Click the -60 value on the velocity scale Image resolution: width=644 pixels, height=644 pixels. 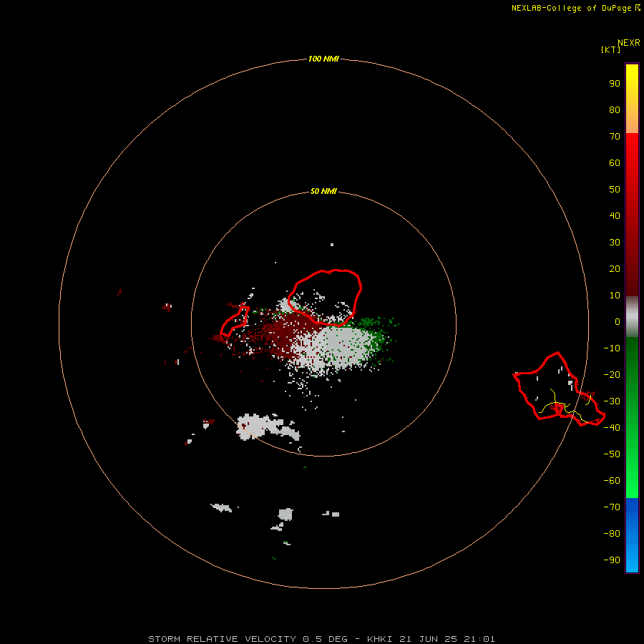click(612, 481)
